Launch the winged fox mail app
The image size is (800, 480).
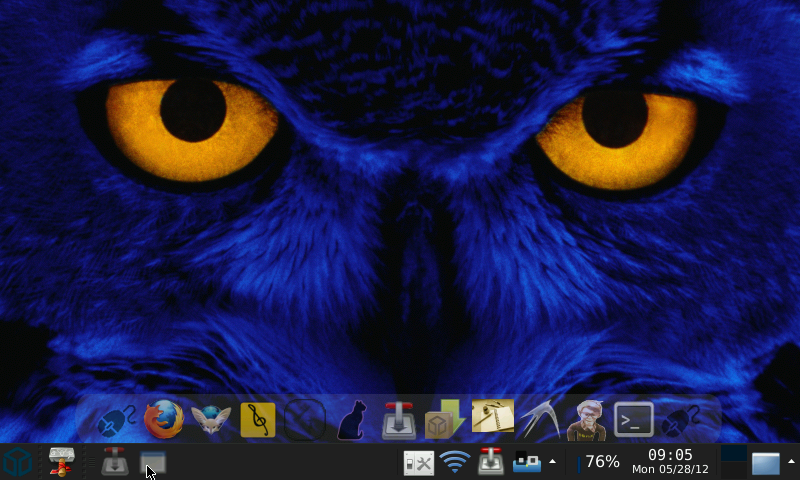[x=211, y=420]
